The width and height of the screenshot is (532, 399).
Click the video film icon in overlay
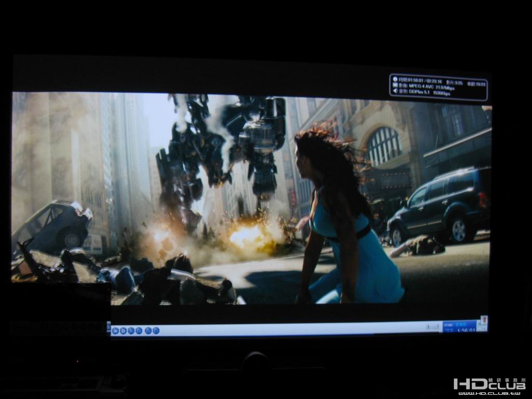click(395, 85)
